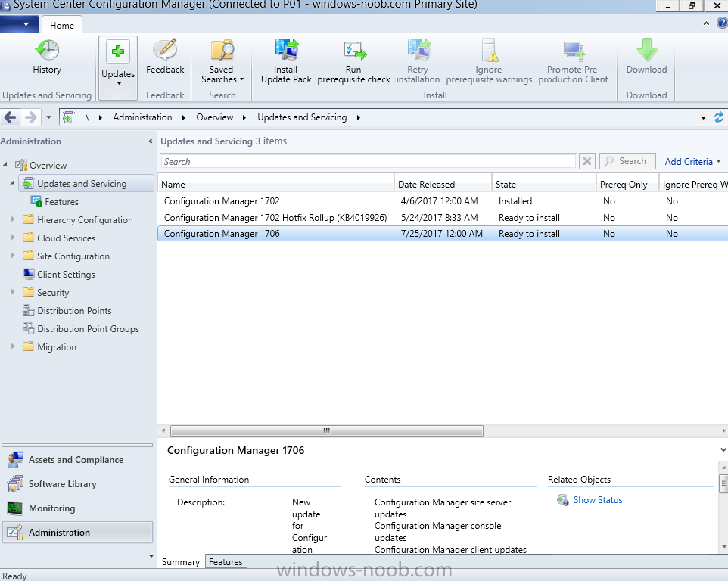Viewport: 728px width, 581px height.
Task: Expand the Hierarchy Configuration folder
Action: coord(13,219)
